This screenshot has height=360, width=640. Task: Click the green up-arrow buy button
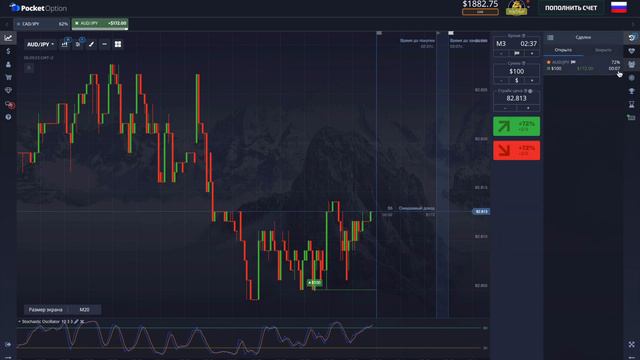click(516, 126)
